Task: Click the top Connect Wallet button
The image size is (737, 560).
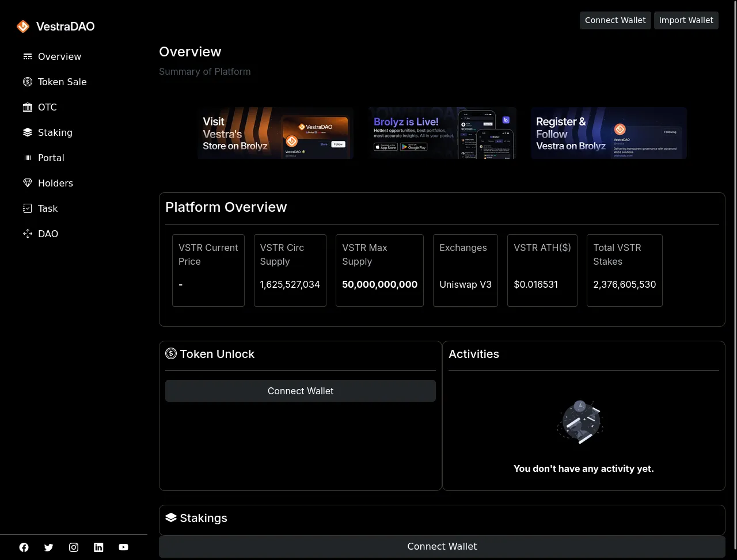Action: click(616, 20)
